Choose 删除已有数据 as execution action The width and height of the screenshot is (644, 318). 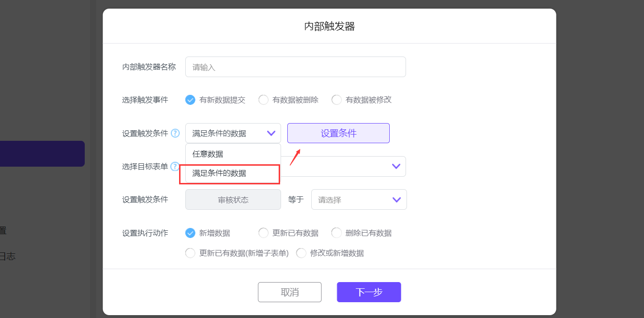point(337,233)
